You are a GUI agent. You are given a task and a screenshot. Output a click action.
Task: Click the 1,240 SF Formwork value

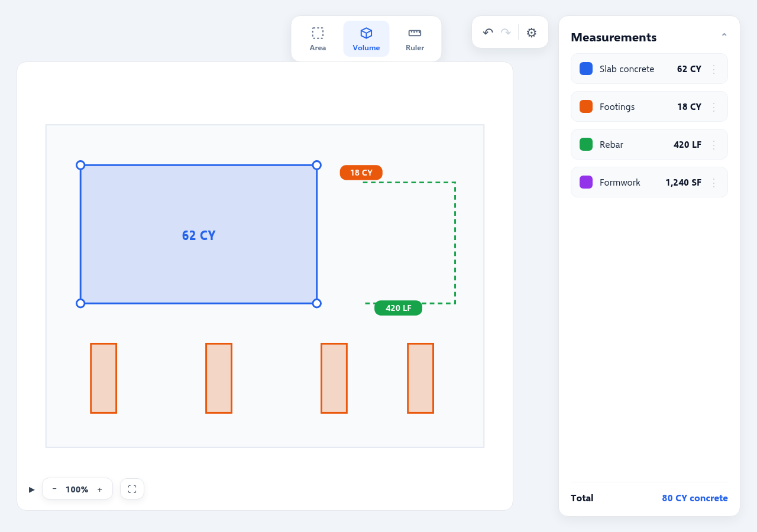point(683,183)
